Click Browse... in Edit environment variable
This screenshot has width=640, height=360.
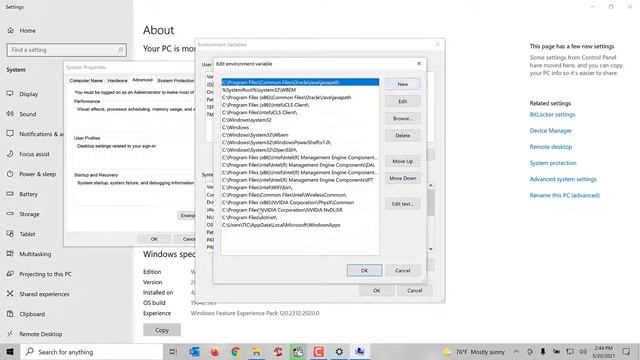coord(402,118)
